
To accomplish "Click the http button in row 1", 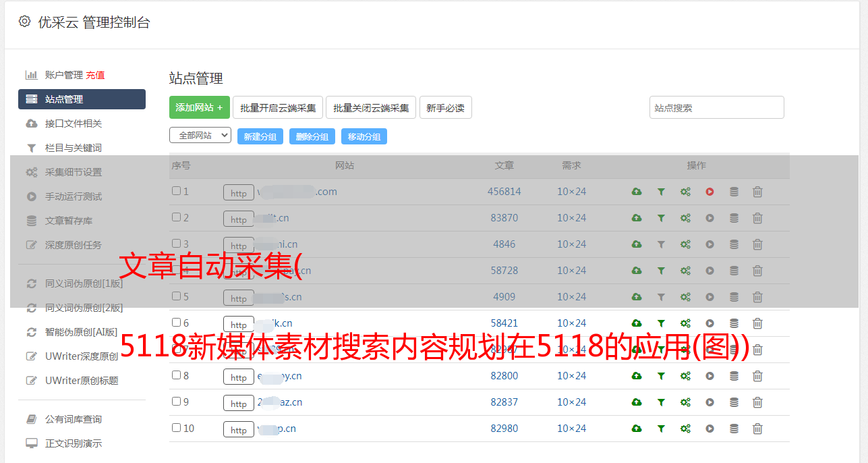I will 239,193.
